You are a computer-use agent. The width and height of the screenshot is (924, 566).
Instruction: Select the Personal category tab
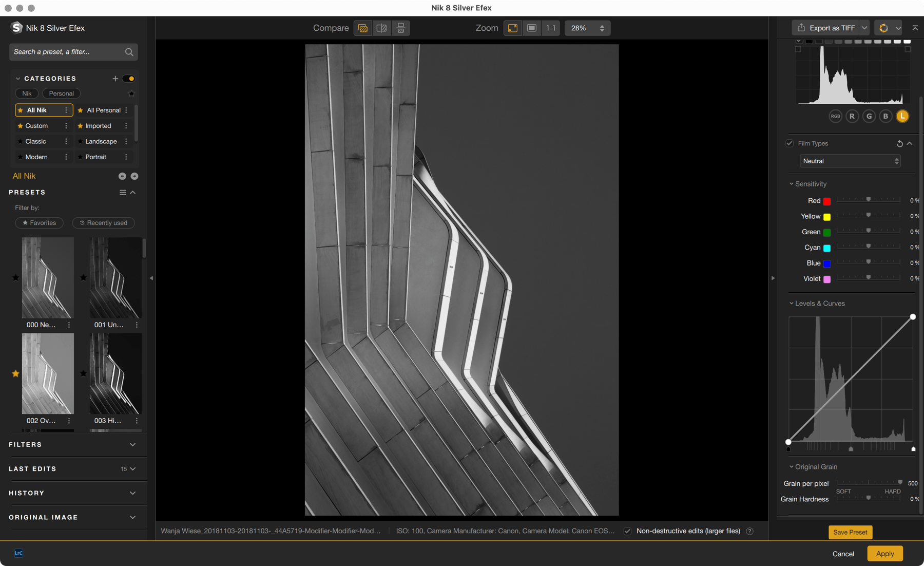61,93
